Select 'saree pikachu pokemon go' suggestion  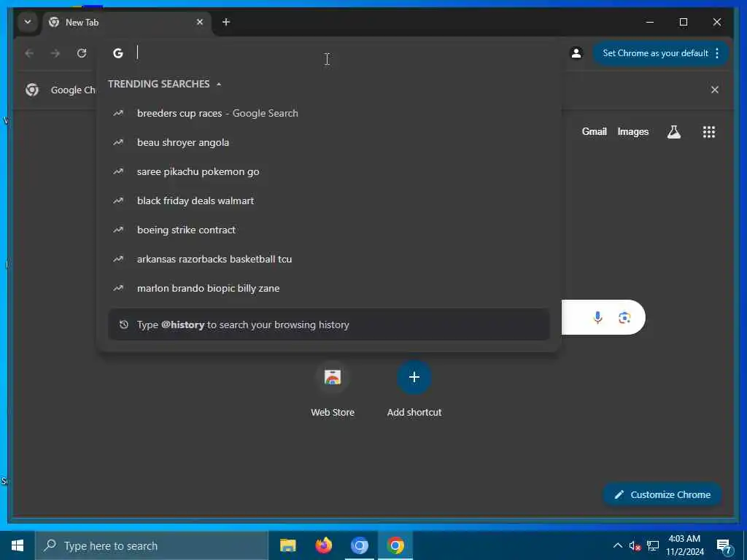click(329, 171)
